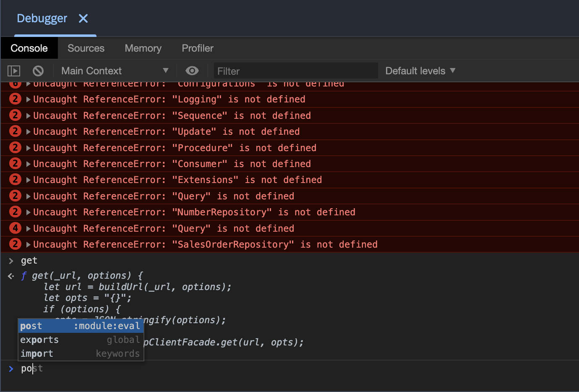Expand the "Query" error with count 4
This screenshot has height=392, width=579.
[29, 229]
